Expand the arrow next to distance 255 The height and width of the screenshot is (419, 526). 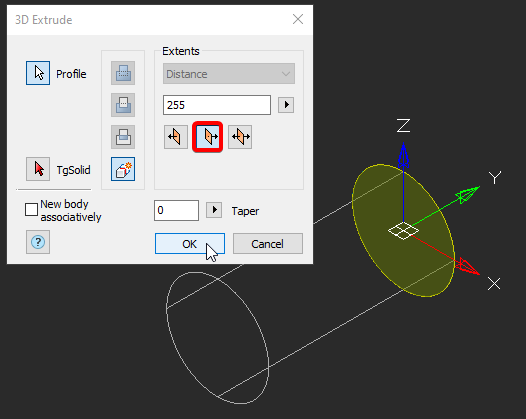pyautogui.click(x=286, y=105)
